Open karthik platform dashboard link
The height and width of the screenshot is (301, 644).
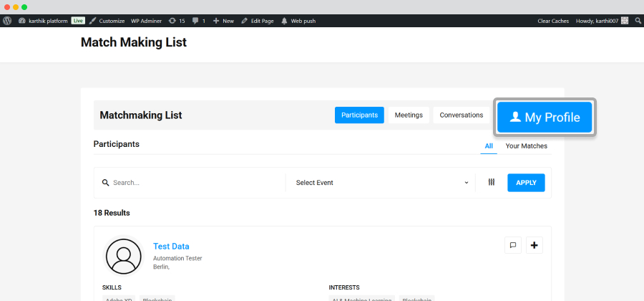(x=43, y=21)
